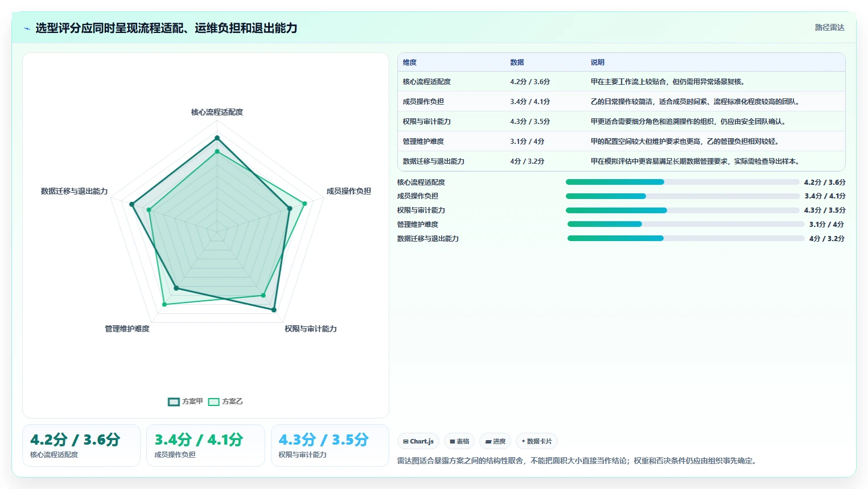The height and width of the screenshot is (489, 868).
Task: Click the 数据迁移与退出能力 progress bar
Action: (x=686, y=238)
